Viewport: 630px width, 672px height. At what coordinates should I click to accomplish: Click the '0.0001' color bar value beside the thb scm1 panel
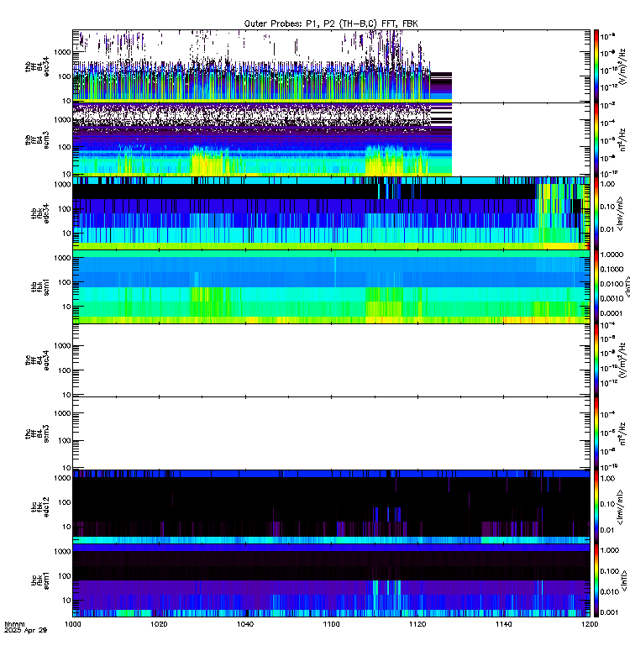[612, 313]
